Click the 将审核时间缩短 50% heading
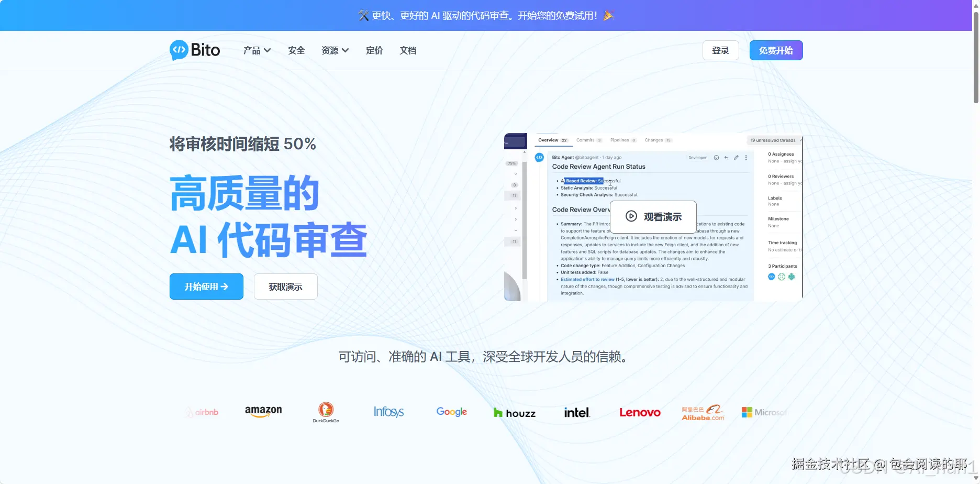Screen dimensions: 980x484 pos(243,144)
